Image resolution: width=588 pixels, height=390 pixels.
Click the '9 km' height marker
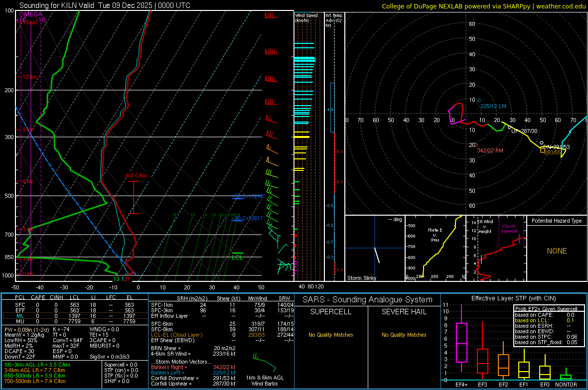tap(28, 130)
